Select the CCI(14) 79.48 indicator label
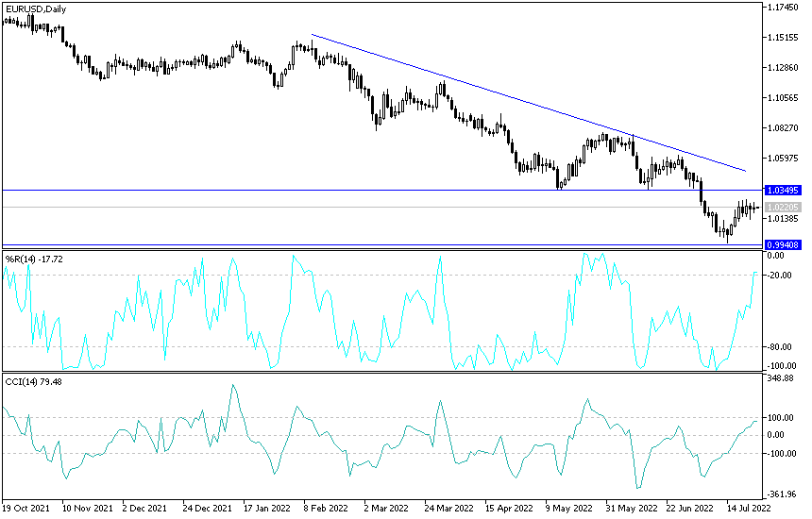 coord(34,382)
